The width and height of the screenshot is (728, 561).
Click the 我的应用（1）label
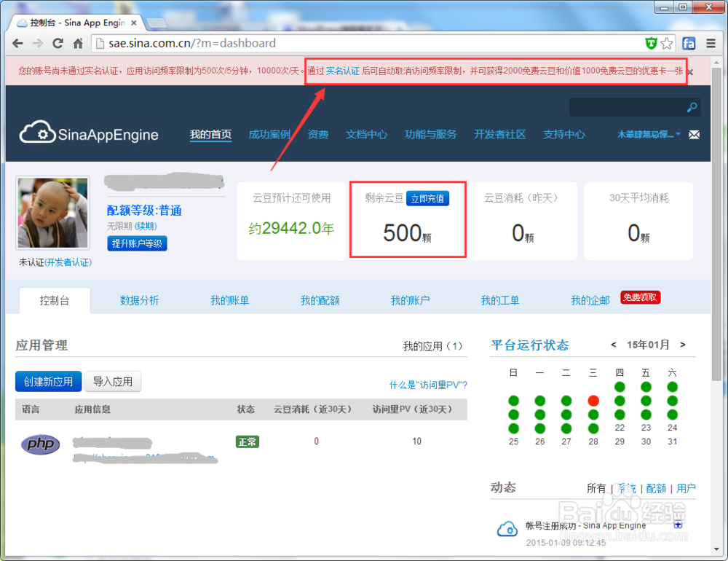coord(432,346)
